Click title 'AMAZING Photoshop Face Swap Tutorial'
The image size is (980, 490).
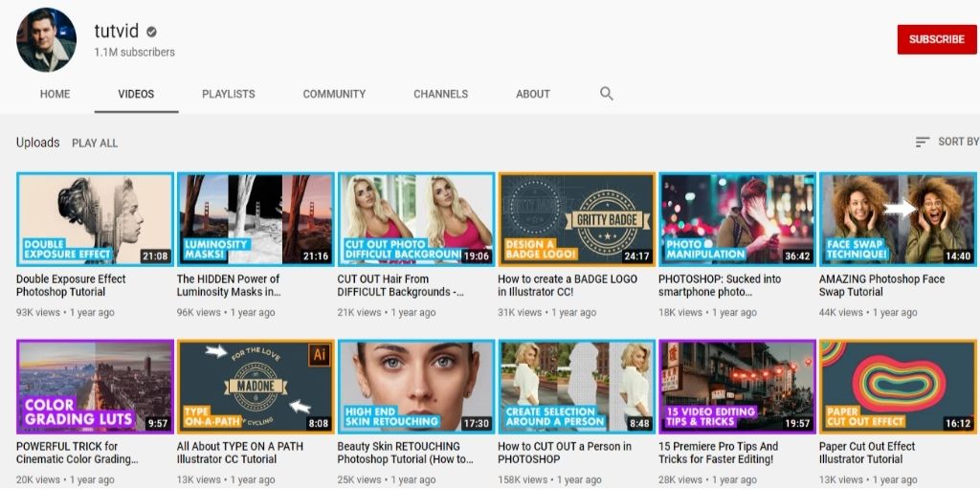(881, 285)
